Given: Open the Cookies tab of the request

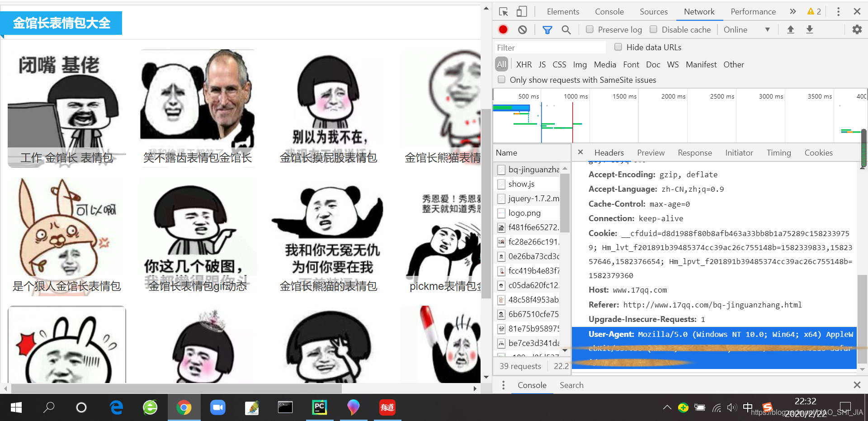Looking at the screenshot, I should pyautogui.click(x=818, y=153).
